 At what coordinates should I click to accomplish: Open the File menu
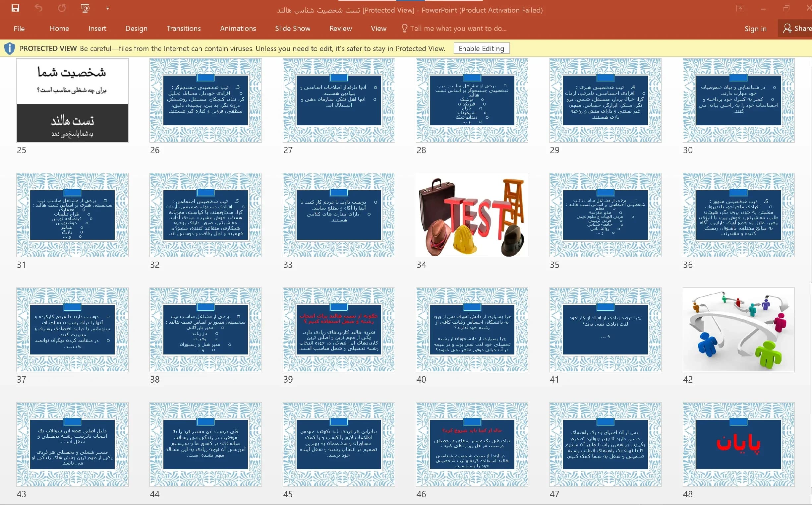[19, 29]
